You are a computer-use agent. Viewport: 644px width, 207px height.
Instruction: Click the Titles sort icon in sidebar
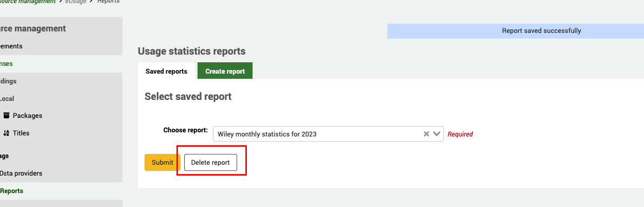6,133
